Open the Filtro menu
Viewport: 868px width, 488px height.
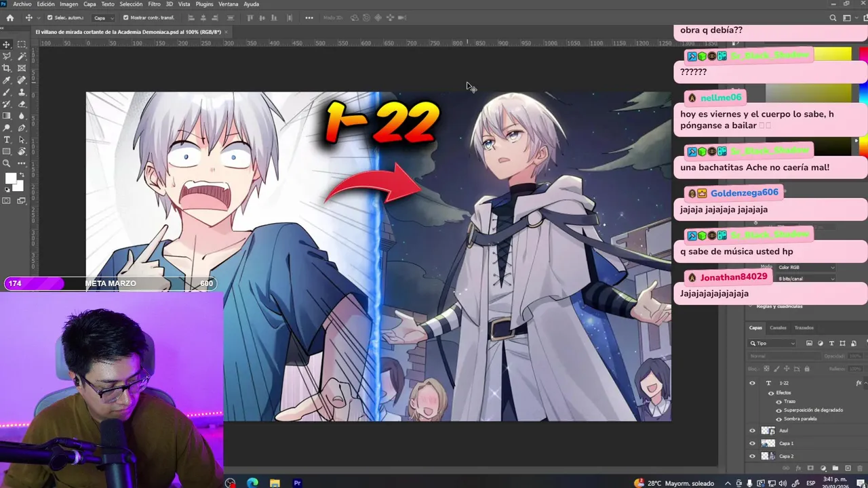click(154, 4)
